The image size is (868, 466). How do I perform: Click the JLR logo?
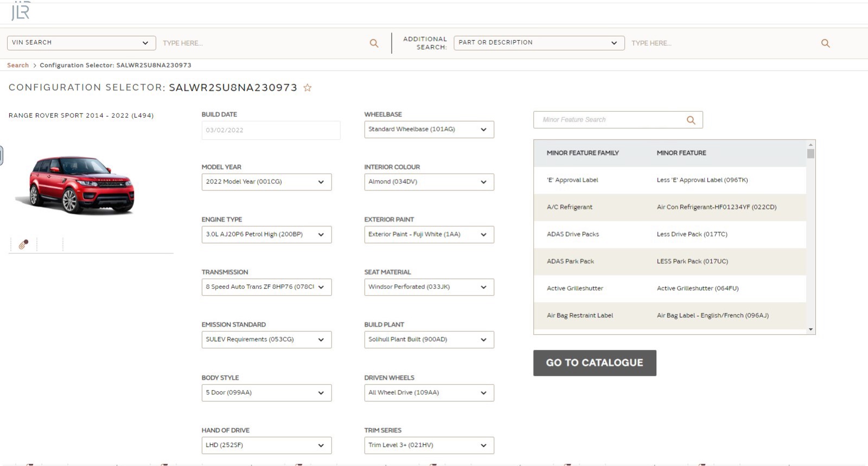[21, 11]
